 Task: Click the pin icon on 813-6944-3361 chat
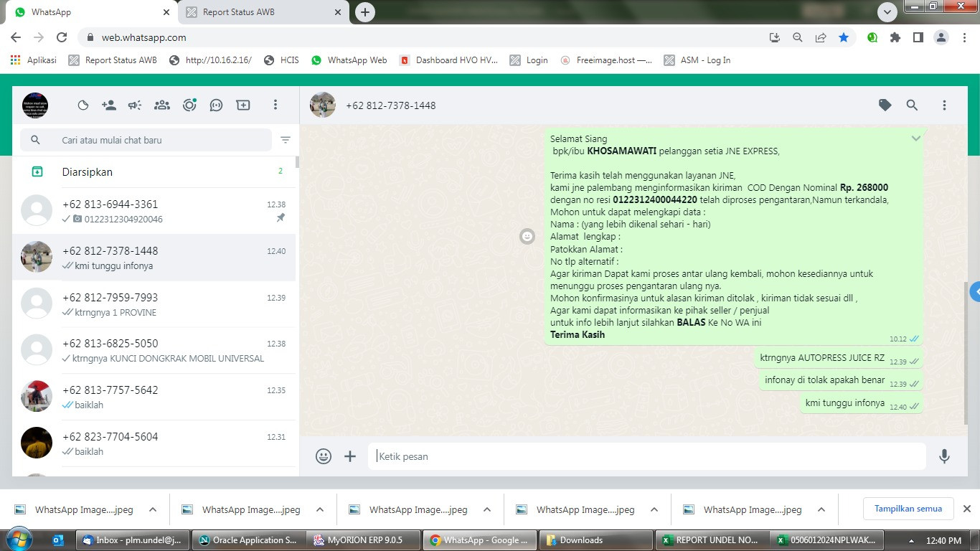click(281, 218)
